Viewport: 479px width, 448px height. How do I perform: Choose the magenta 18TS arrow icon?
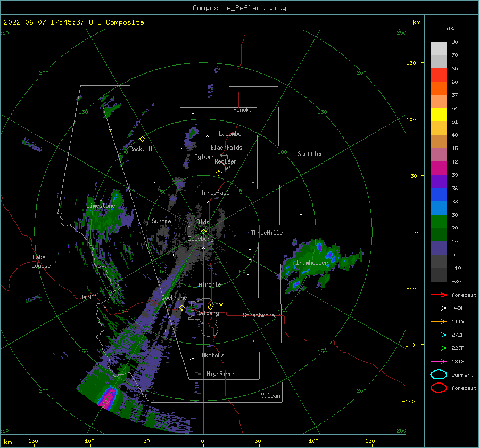[439, 362]
